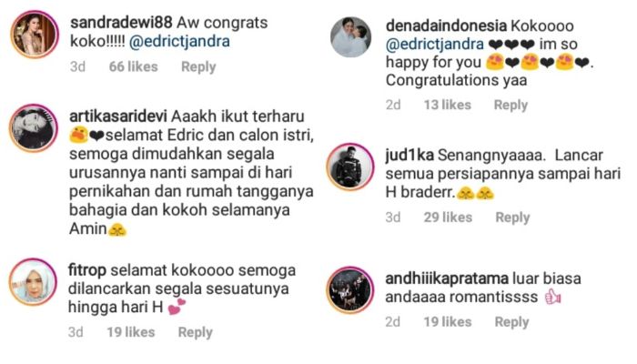Open andhiiikapratama's profile avatar
This screenshot has width=637, height=364.
pyautogui.click(x=350, y=290)
